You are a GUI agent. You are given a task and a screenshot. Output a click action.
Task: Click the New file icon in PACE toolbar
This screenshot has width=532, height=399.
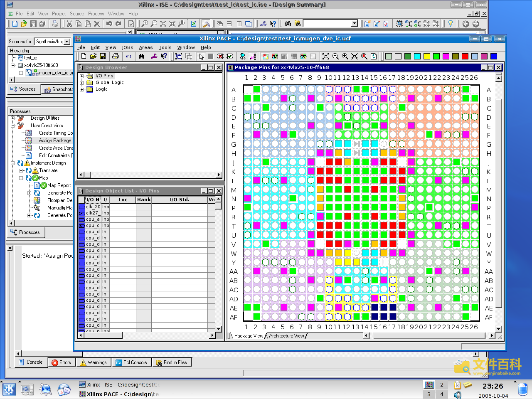(x=84, y=56)
